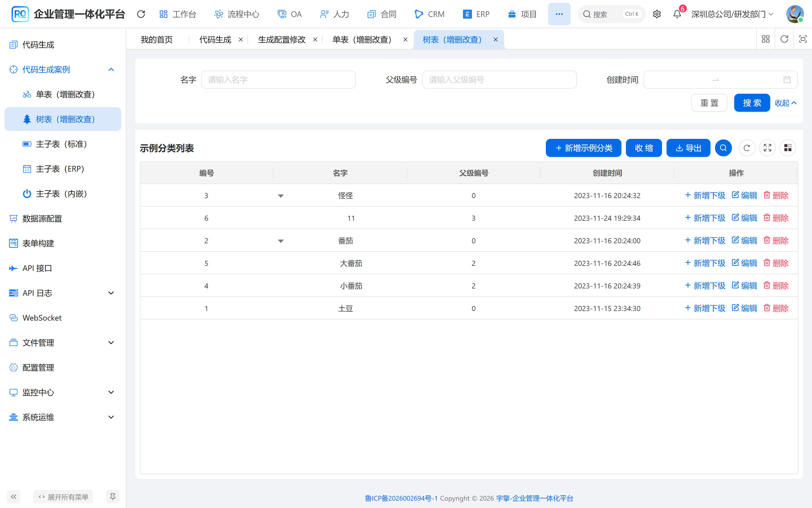
Task: Click the user avatar picture
Action: tap(795, 14)
